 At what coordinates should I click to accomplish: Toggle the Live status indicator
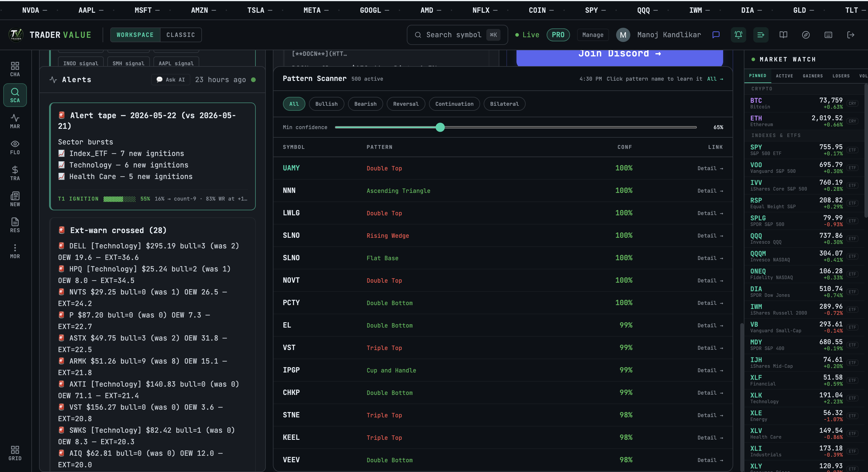point(527,35)
